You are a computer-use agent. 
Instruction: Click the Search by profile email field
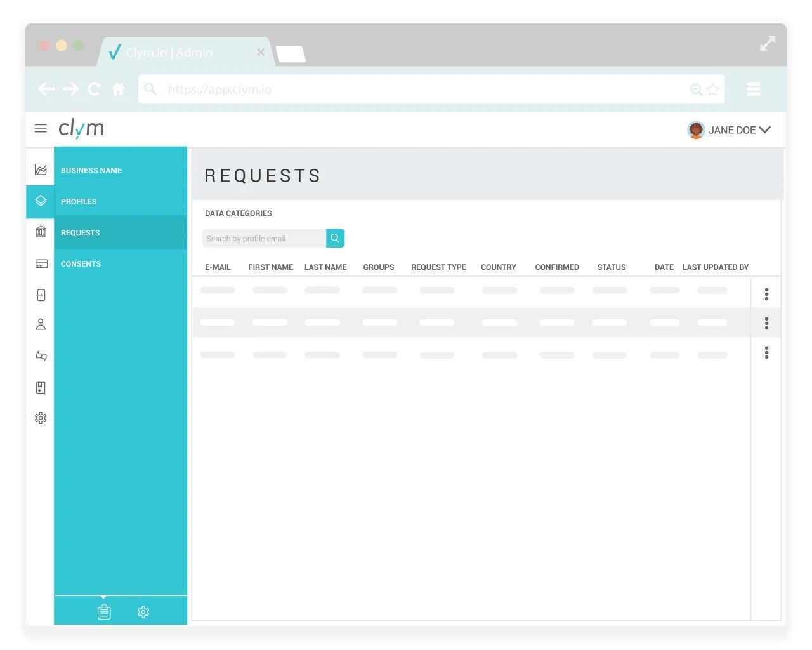pos(264,238)
